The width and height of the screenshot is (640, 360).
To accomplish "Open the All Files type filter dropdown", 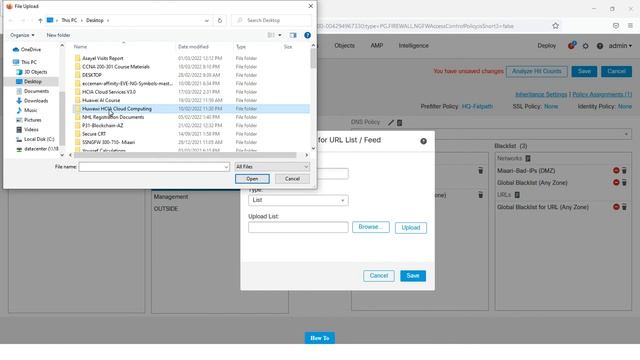I will [x=272, y=167].
